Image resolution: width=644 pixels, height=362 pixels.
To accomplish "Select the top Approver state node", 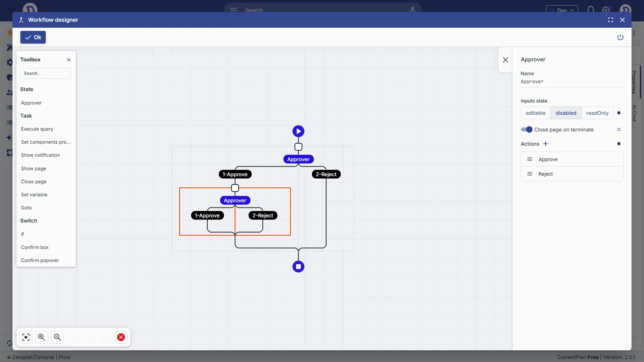I will (x=298, y=159).
